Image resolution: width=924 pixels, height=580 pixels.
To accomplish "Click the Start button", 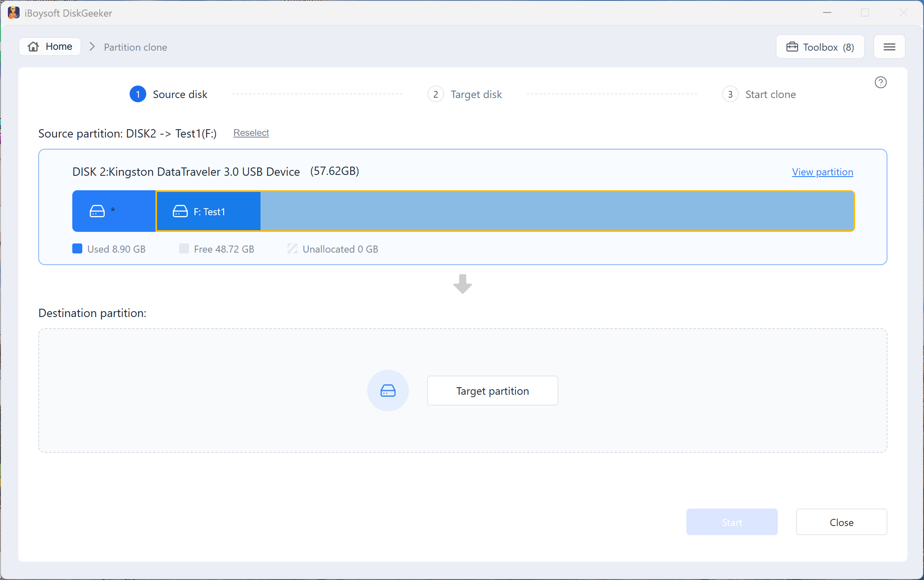I will pos(732,522).
